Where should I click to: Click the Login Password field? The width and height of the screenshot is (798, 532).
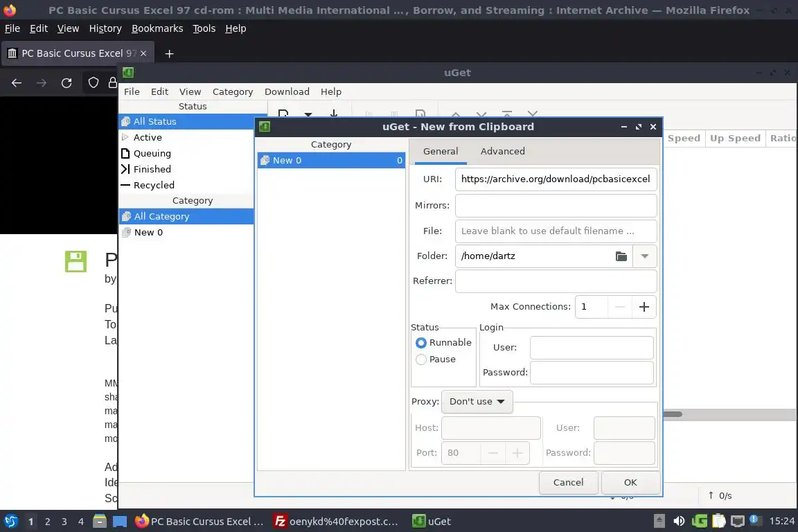click(x=592, y=373)
